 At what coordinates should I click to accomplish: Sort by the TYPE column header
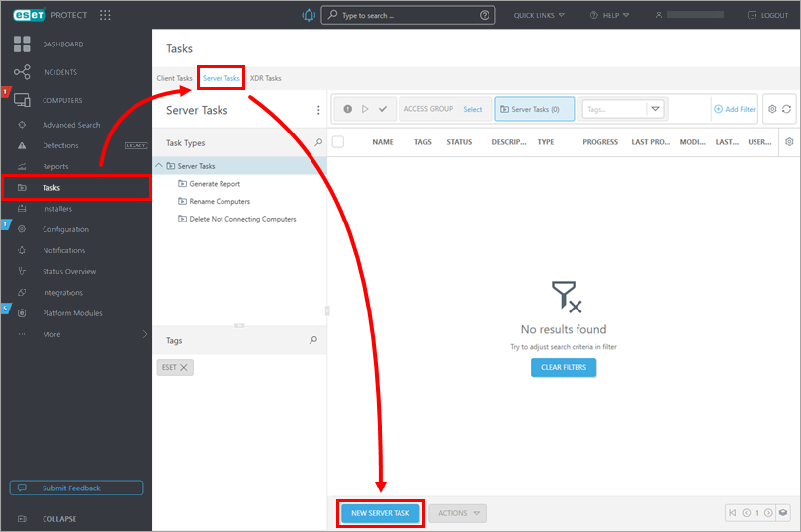pos(546,142)
